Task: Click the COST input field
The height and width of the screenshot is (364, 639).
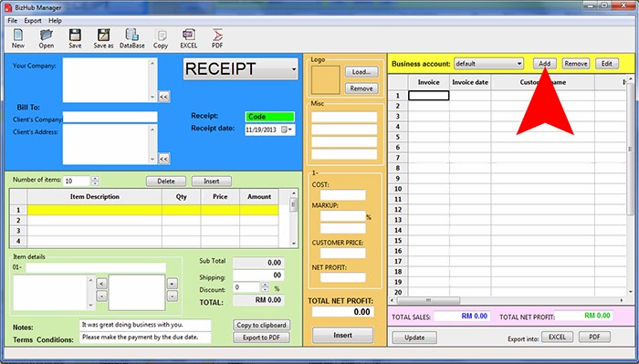Action: (342, 195)
